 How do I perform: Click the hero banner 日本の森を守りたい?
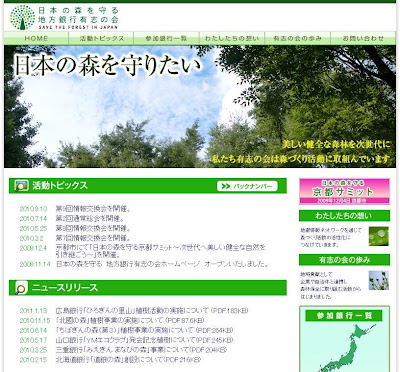200,106
